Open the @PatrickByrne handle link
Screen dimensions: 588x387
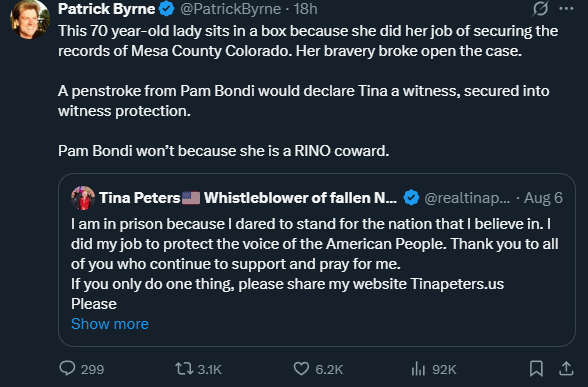[231, 9]
